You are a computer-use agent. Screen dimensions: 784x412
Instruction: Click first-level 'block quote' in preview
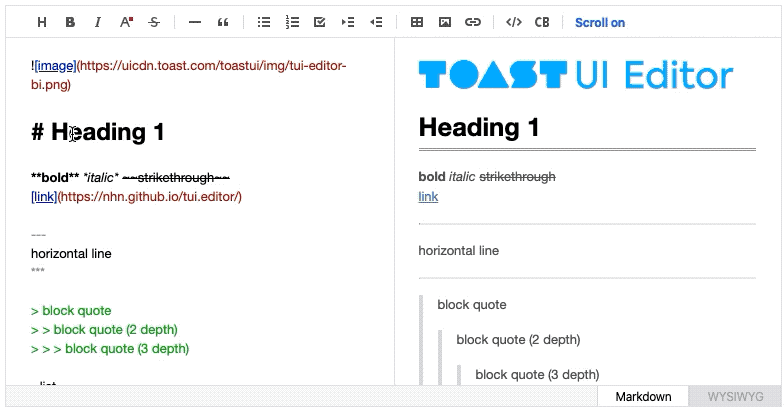[472, 304]
